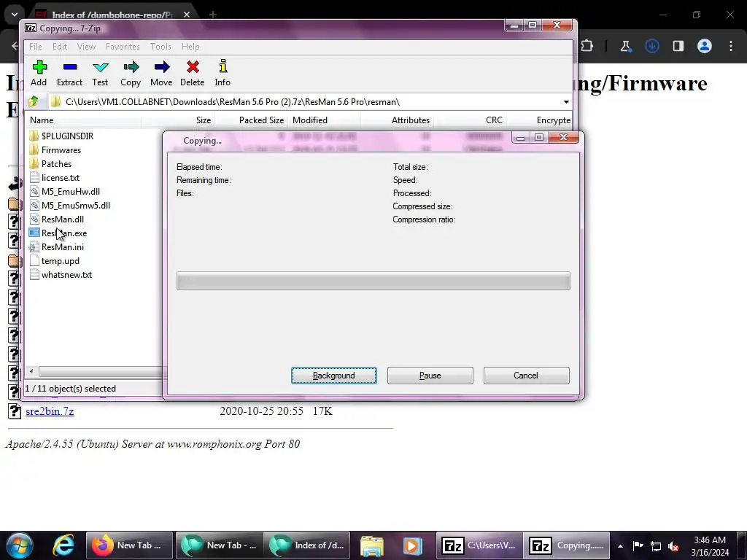Open Windows Explorer taskbar icon
The width and height of the screenshot is (747, 560).
click(x=371, y=545)
